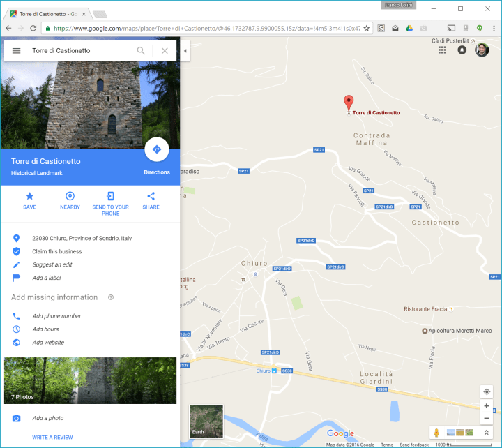Switch to Earth satellite view thumbnail
502x448 pixels.
[206, 421]
